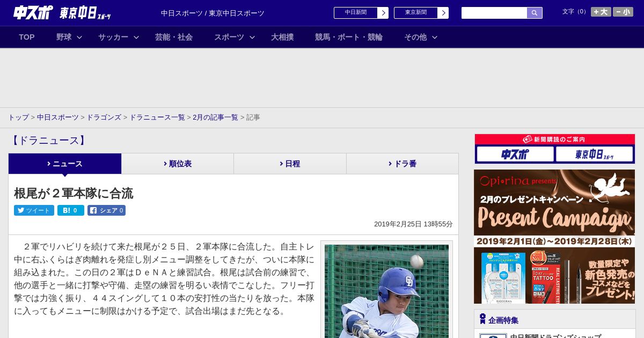Switch to the 順位表 tab
This screenshot has width=644, height=338.
178,164
